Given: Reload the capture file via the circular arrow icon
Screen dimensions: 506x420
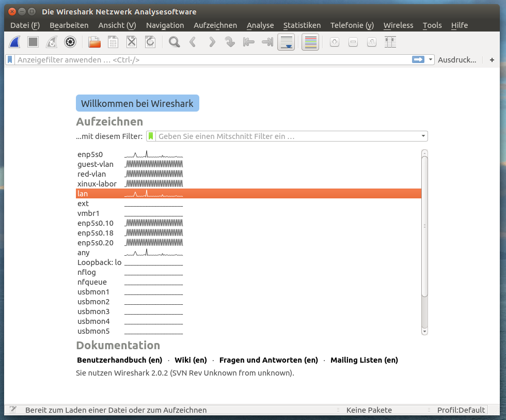Looking at the screenshot, I should [x=150, y=42].
